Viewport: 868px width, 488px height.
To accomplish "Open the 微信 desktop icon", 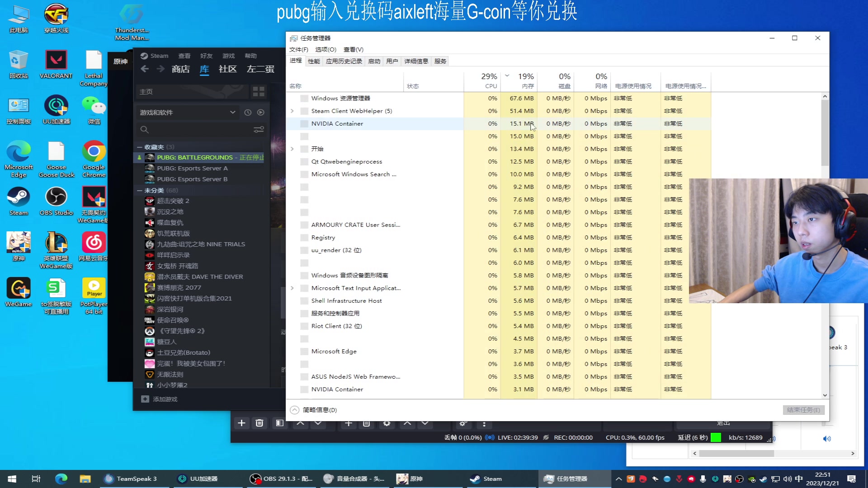I will coord(94,110).
